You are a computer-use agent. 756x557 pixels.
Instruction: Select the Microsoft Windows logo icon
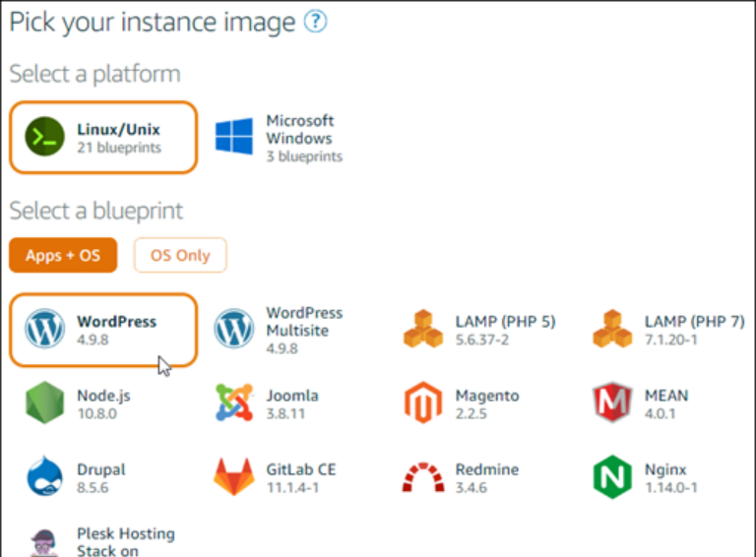[234, 137]
